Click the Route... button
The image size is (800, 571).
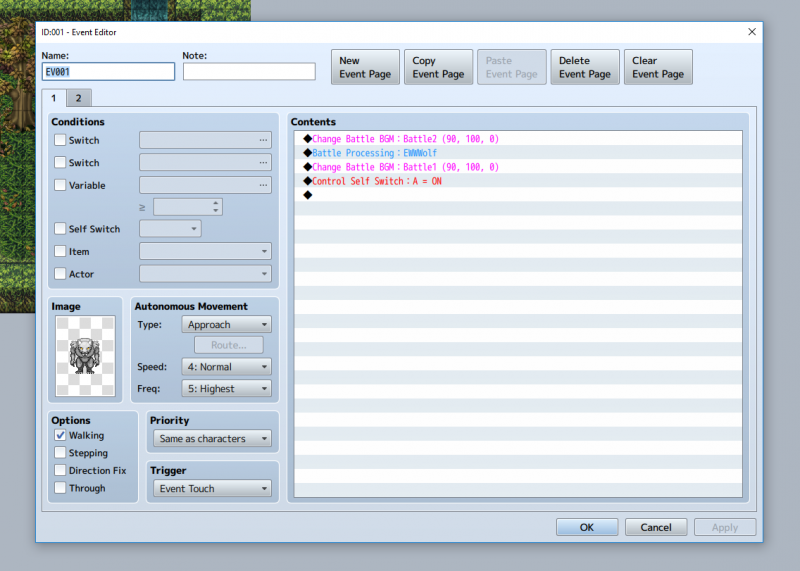[x=229, y=345]
